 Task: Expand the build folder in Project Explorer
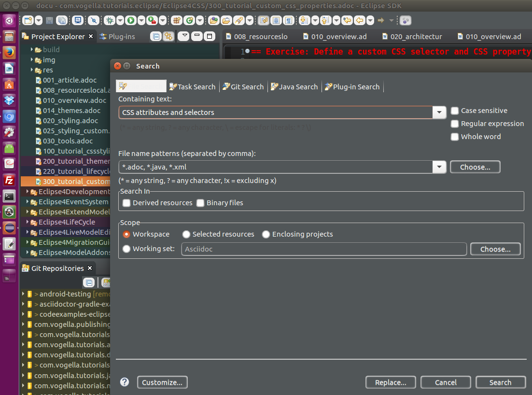tap(32, 50)
